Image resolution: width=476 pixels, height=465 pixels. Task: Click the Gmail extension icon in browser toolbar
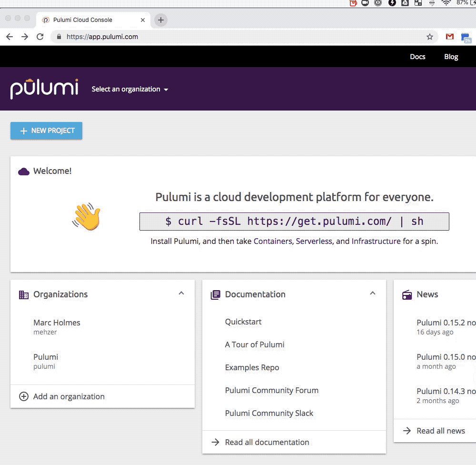tap(449, 37)
